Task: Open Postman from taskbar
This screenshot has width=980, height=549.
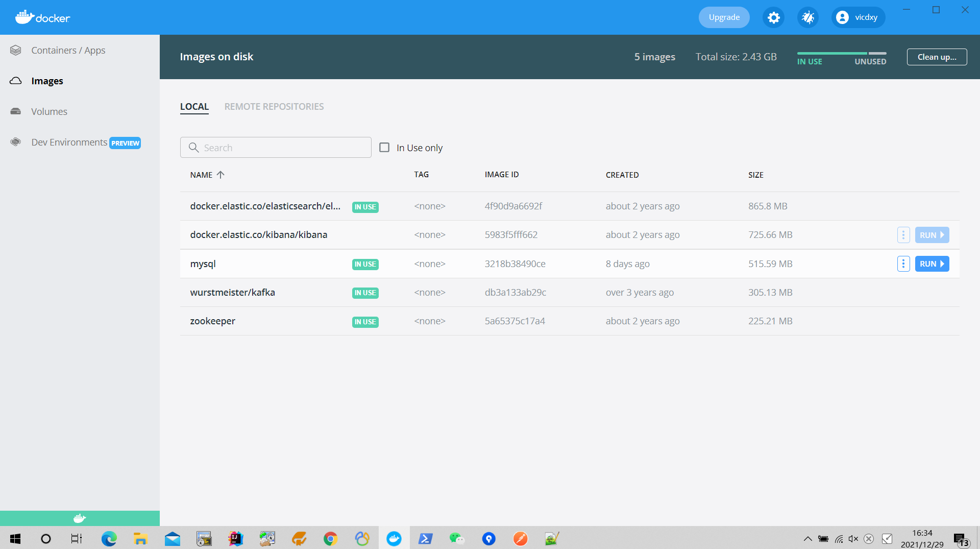Action: (521, 538)
